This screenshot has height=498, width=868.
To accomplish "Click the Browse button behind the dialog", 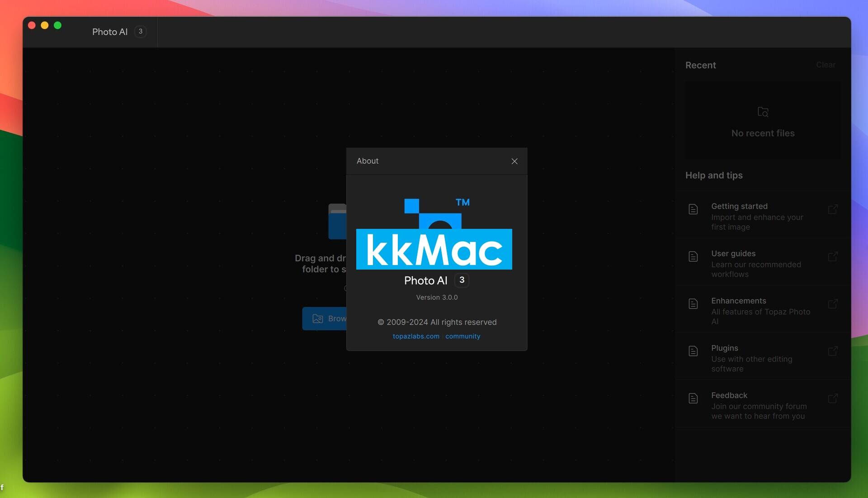I will (325, 319).
